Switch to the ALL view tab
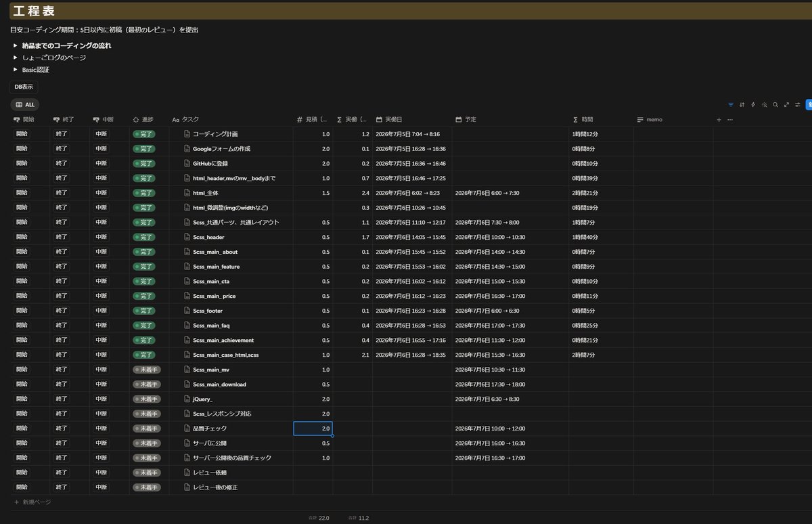This screenshot has height=524, width=812. point(25,105)
